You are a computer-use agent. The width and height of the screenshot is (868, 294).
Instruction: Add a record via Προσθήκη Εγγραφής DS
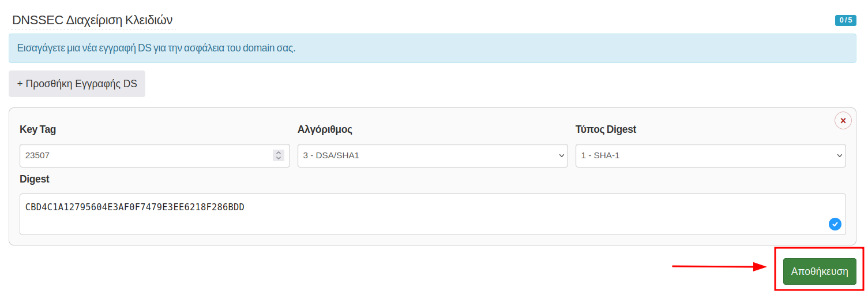coord(77,84)
